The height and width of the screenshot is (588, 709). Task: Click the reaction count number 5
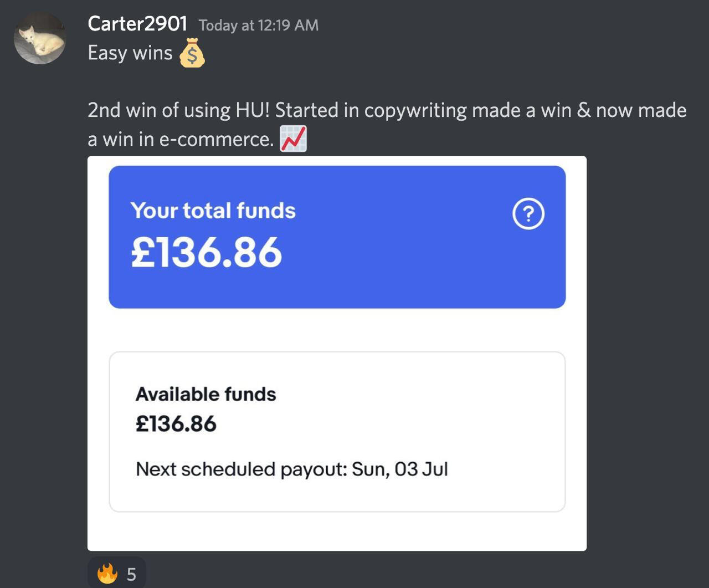(131, 575)
